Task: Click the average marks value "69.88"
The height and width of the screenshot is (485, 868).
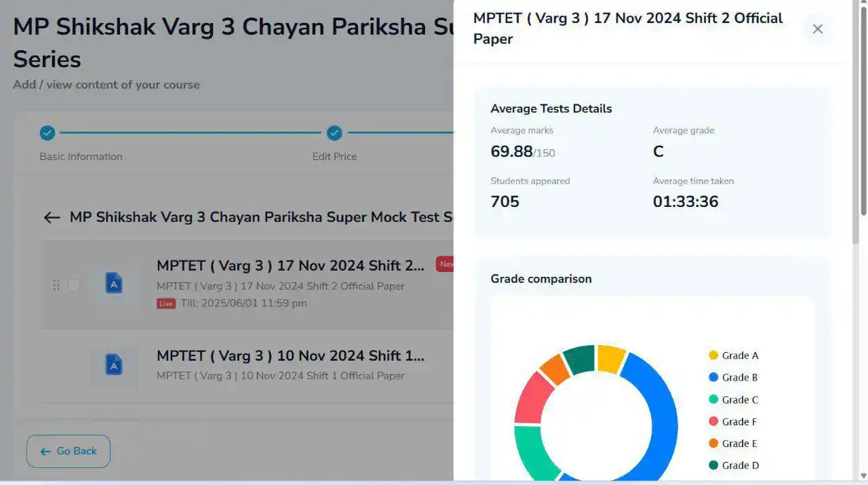Action: pos(511,151)
